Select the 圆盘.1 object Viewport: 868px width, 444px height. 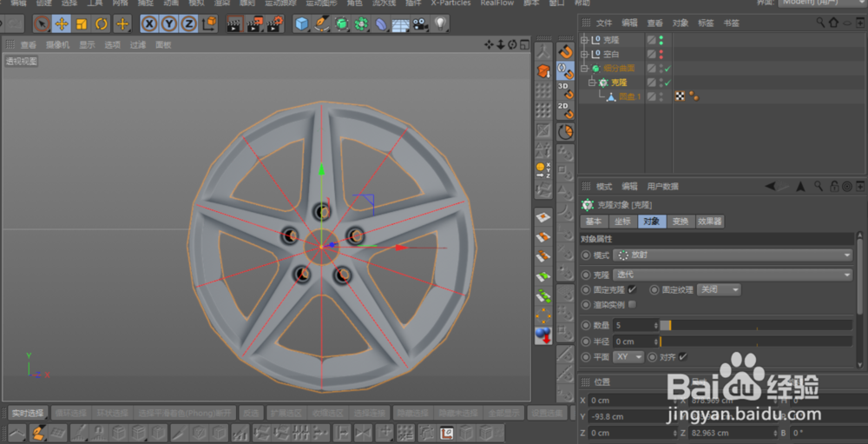point(630,97)
